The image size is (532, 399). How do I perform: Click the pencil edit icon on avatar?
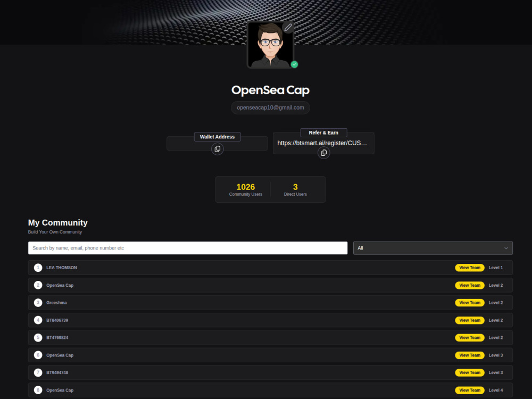coord(288,27)
